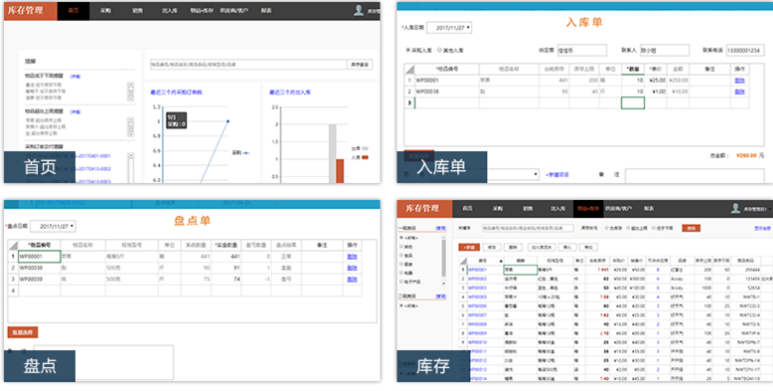Click select-all corner triangle in 库存 grid

pyautogui.click(x=462, y=261)
